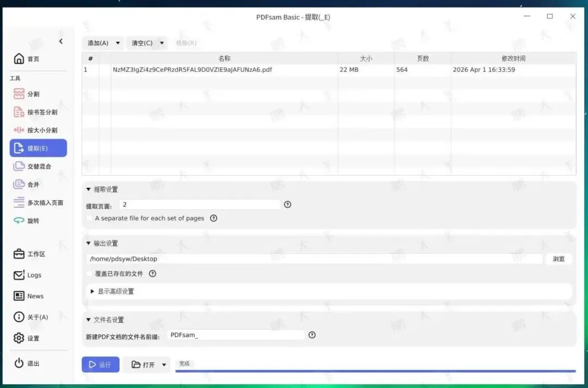Open 多次插入页面 insert pages tool
This screenshot has height=388, width=588.
pyautogui.click(x=38, y=202)
